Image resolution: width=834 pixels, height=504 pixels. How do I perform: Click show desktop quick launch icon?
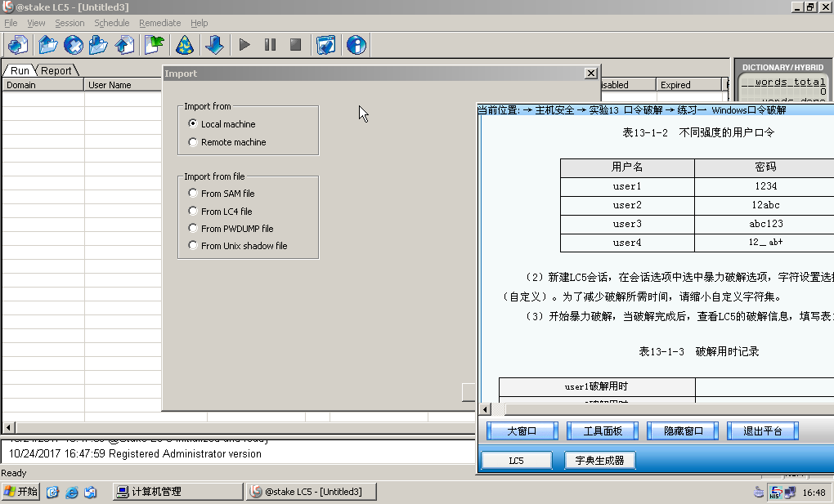tap(91, 493)
